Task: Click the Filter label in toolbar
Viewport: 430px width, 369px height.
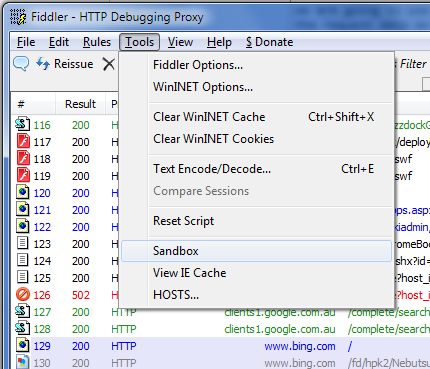Action: pyautogui.click(x=413, y=64)
